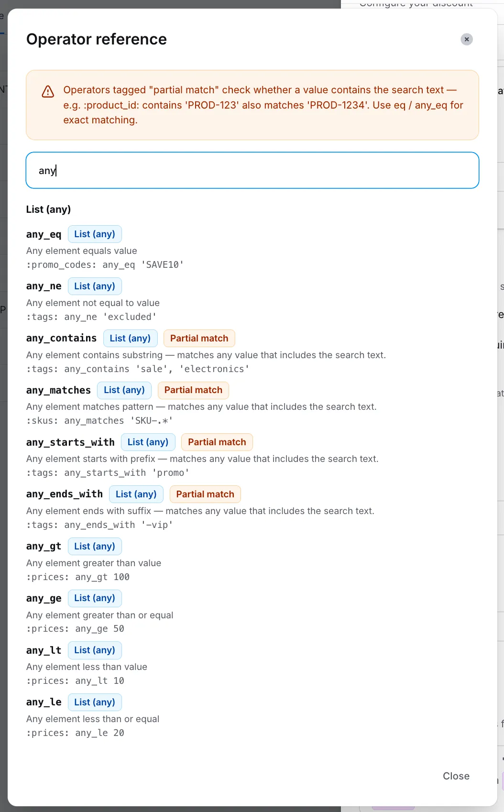The image size is (504, 812).
Task: Click the List (any) tag beside any_ge
Action: pos(95,598)
